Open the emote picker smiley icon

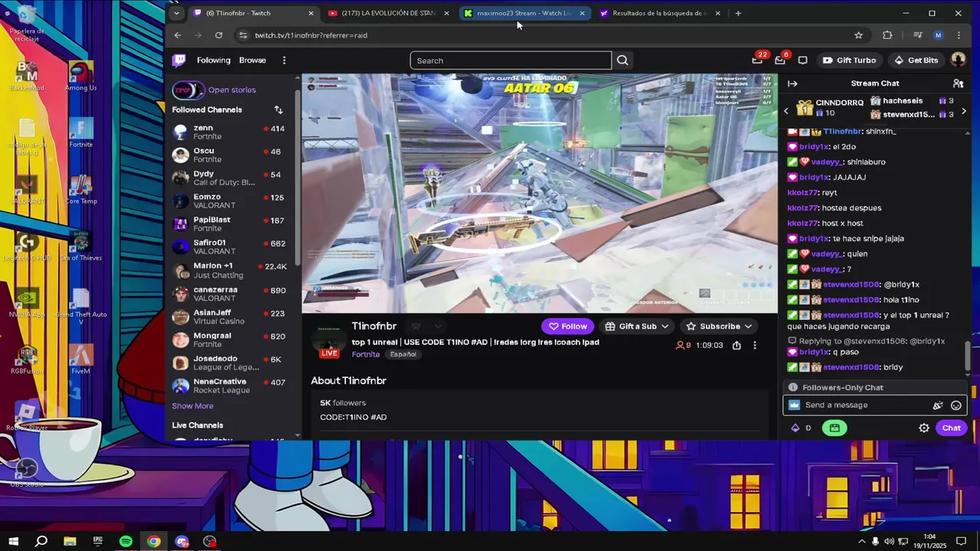point(955,406)
